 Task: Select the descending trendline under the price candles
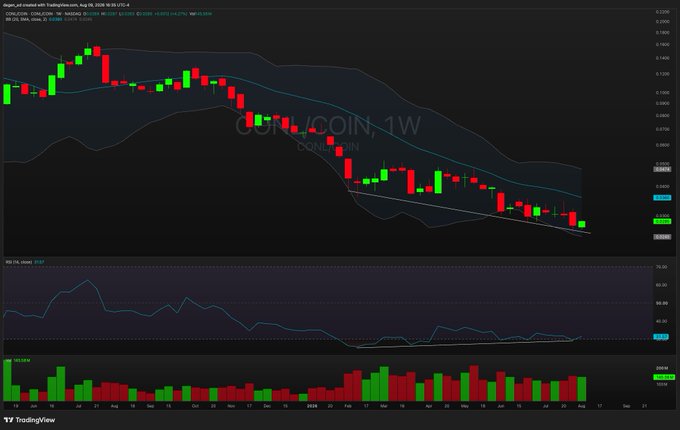(470, 212)
